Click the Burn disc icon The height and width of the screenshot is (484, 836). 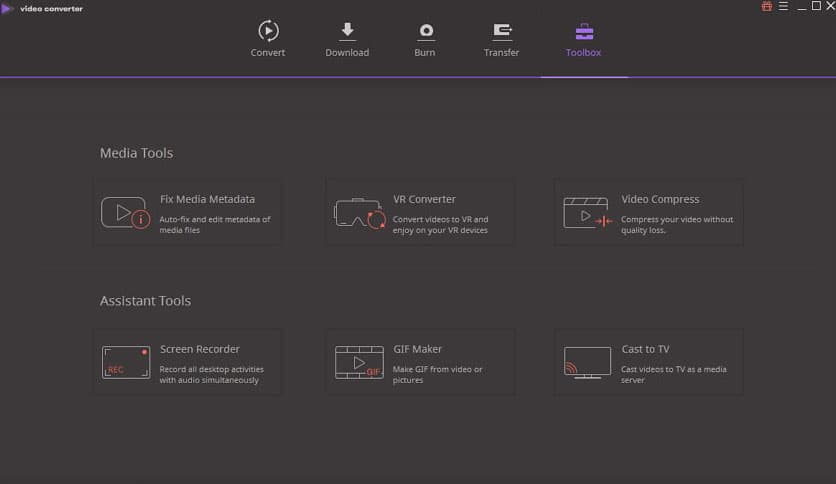[x=425, y=32]
